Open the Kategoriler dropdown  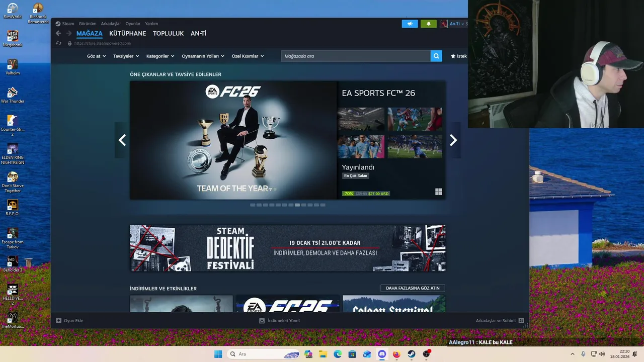click(x=160, y=56)
